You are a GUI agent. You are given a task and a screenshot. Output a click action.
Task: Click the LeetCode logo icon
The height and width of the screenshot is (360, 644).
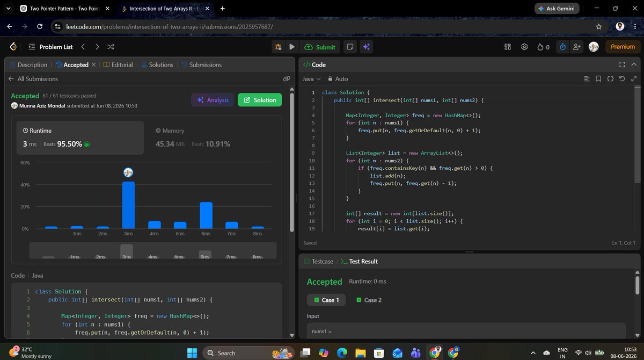13,47
